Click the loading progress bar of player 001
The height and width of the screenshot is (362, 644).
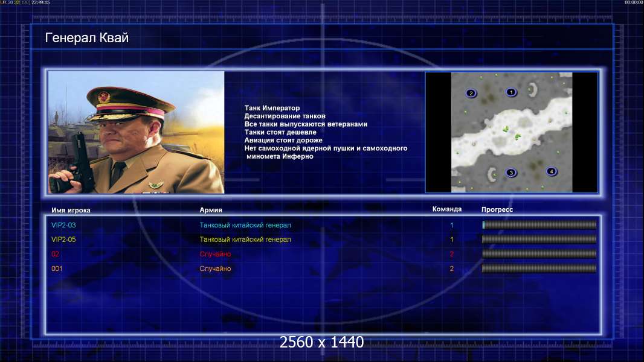[539, 268]
